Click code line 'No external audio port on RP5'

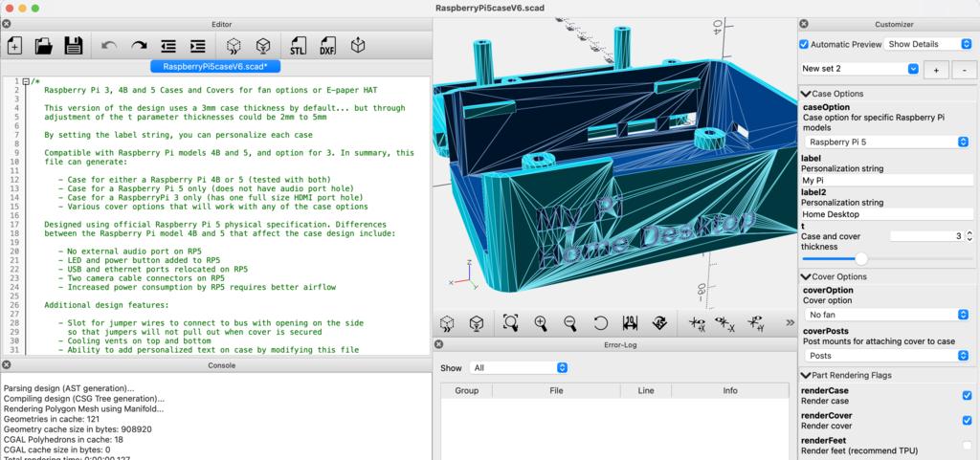pyautogui.click(x=134, y=251)
